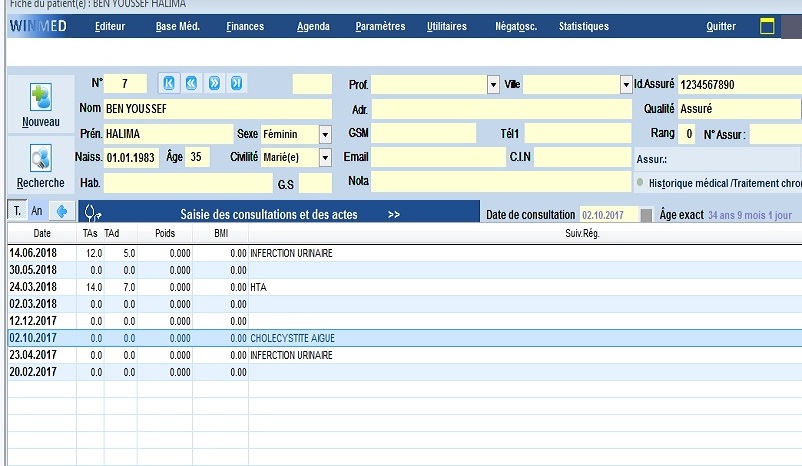Click Quitter to exit
Image resolution: width=802 pixels, height=466 pixels.
click(720, 27)
